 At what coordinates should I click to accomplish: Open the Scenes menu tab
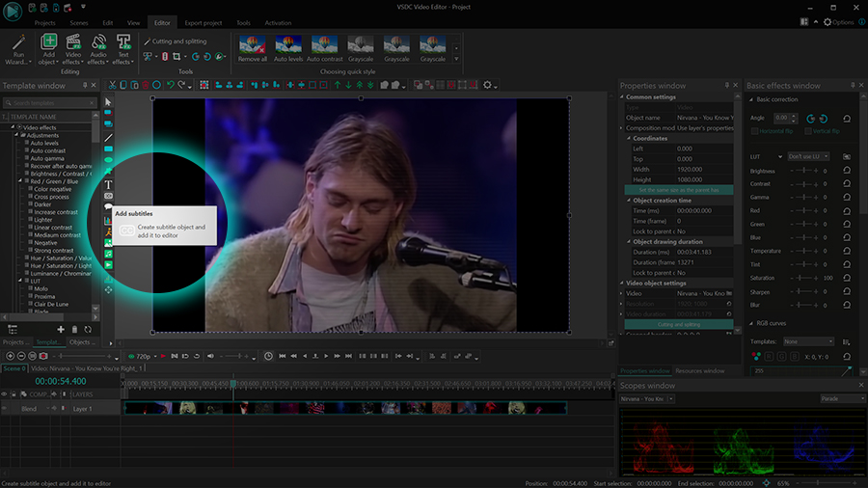click(79, 23)
